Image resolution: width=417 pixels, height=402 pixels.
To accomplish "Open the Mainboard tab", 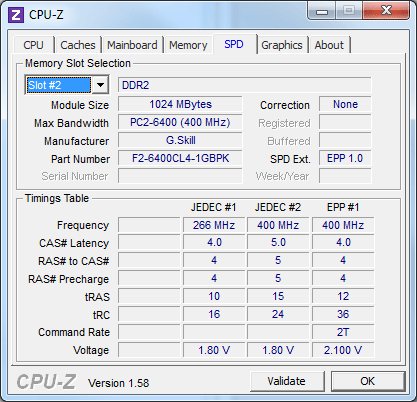I will pos(132,45).
